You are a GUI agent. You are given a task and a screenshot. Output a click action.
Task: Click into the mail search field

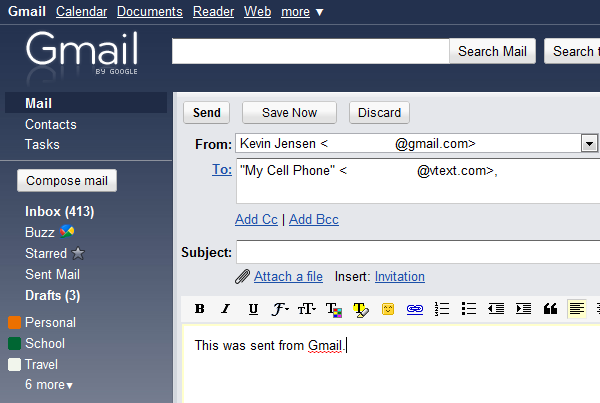310,51
